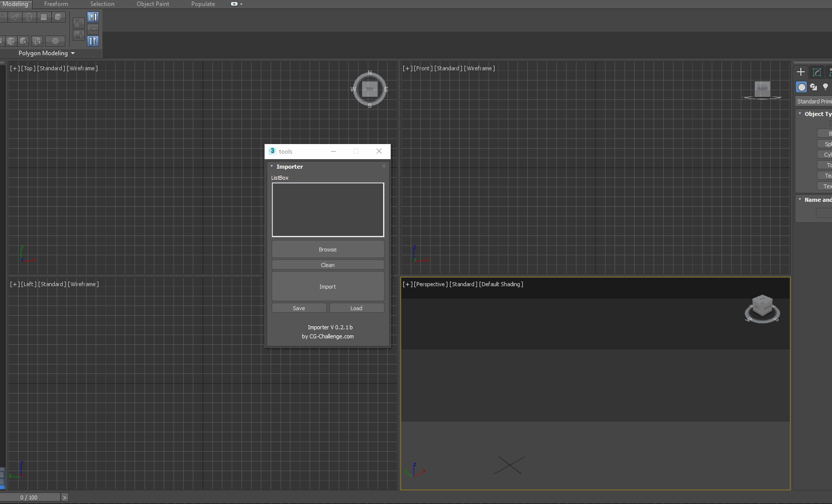The height and width of the screenshot is (504, 832).
Task: Open the Freeform ribbon tab
Action: 56,4
